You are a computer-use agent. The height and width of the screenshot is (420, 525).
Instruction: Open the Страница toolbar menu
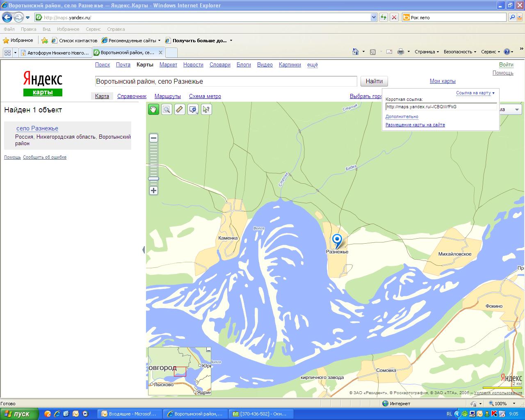pyautogui.click(x=427, y=52)
